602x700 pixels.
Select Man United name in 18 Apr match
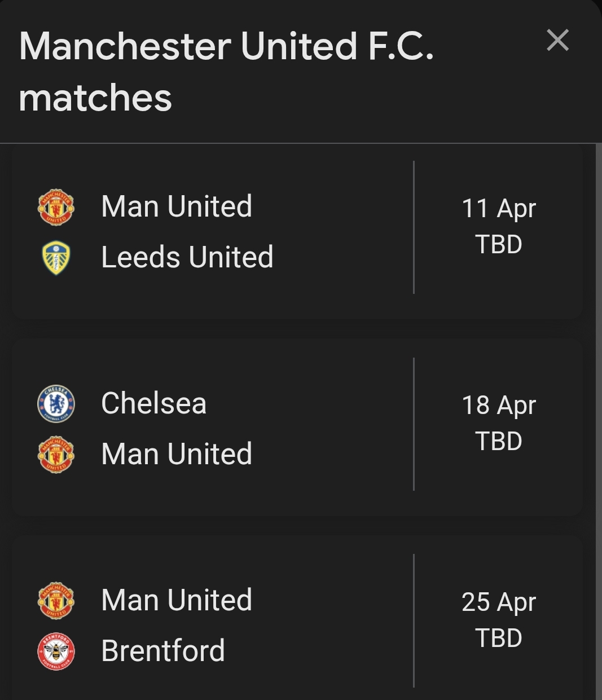(x=176, y=454)
